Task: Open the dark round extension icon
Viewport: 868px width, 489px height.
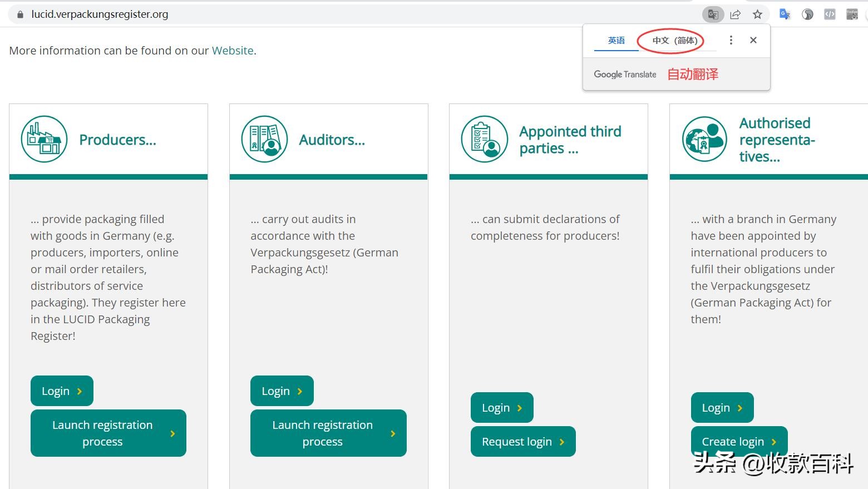Action: point(807,14)
